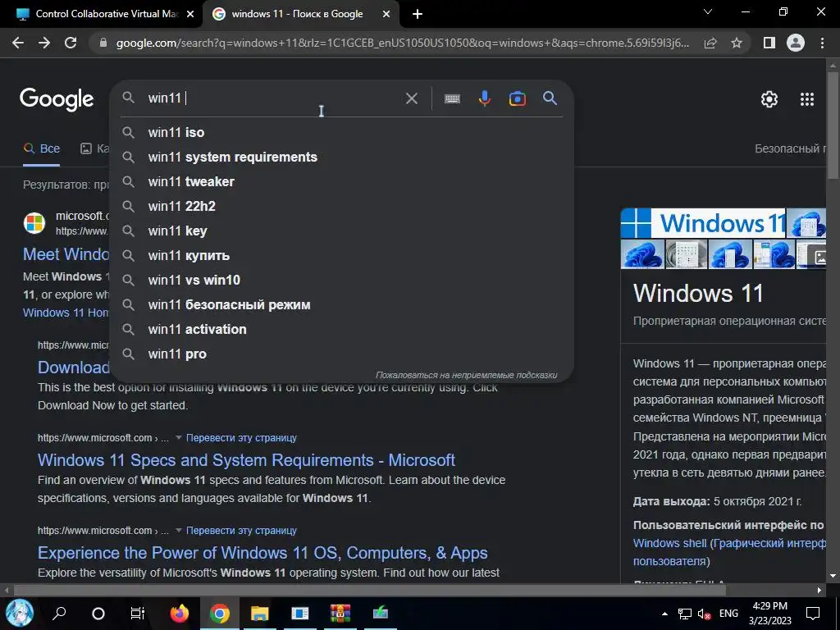Image resolution: width=840 pixels, height=630 pixels.
Task: Open the Chrome three-dot menu
Action: [x=822, y=43]
